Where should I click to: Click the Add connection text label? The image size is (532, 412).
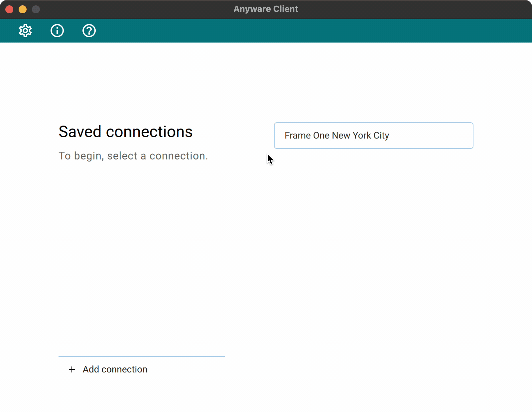(x=115, y=369)
